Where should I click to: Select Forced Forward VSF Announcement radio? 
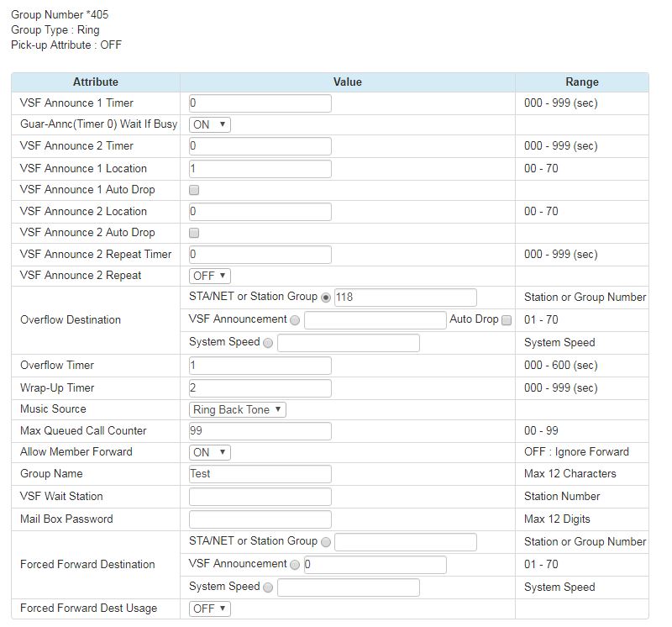(x=295, y=565)
